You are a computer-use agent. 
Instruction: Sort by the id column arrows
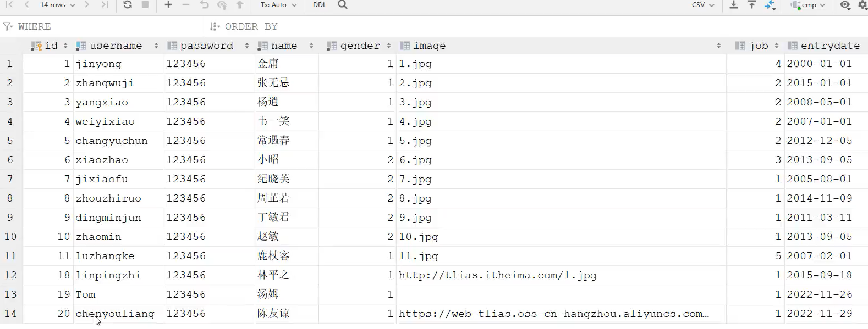[x=65, y=46]
